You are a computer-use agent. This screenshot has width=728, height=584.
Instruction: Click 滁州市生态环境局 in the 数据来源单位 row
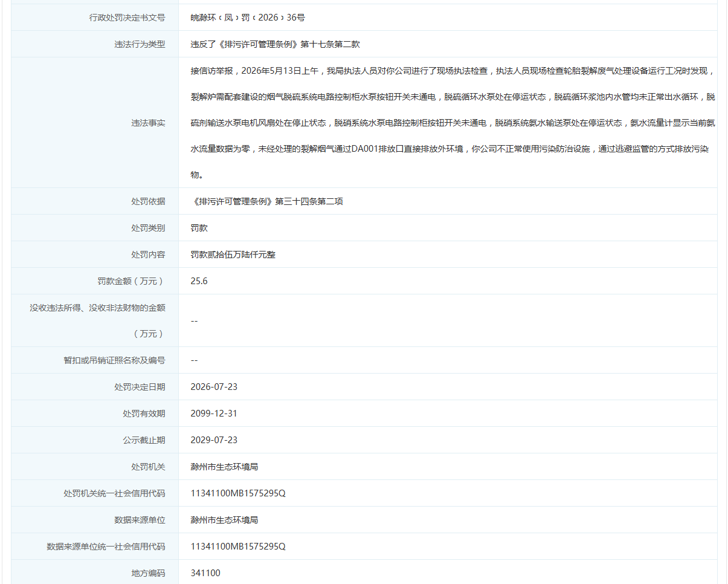(224, 520)
